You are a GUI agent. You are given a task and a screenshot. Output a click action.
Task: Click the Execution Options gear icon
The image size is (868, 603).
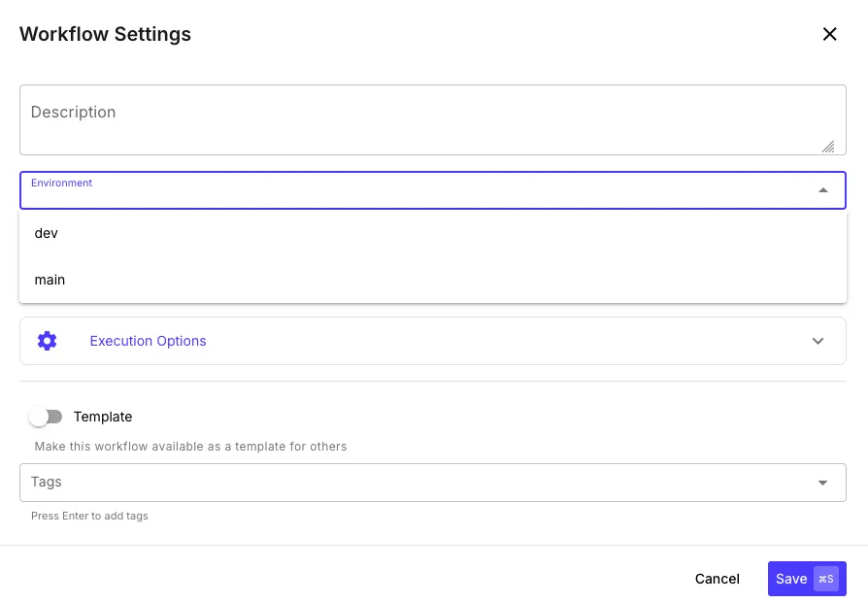click(x=48, y=341)
